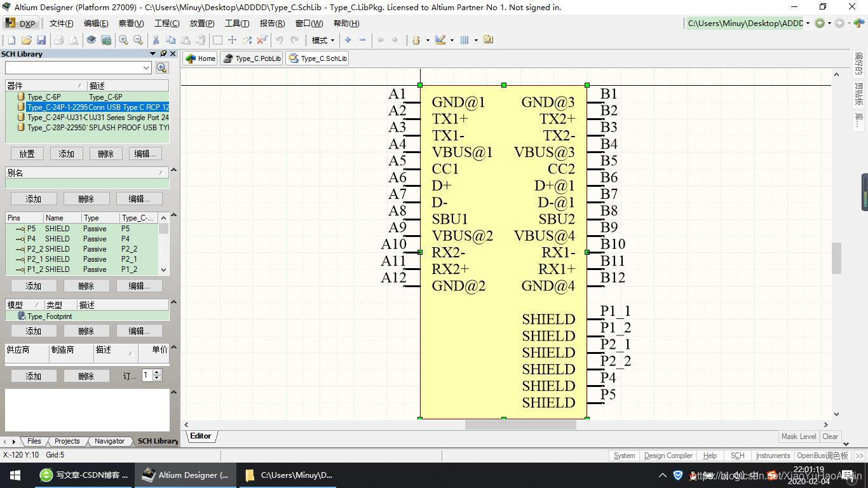Open the 文件(F) menu
The height and width of the screenshot is (488, 868).
click(x=62, y=24)
